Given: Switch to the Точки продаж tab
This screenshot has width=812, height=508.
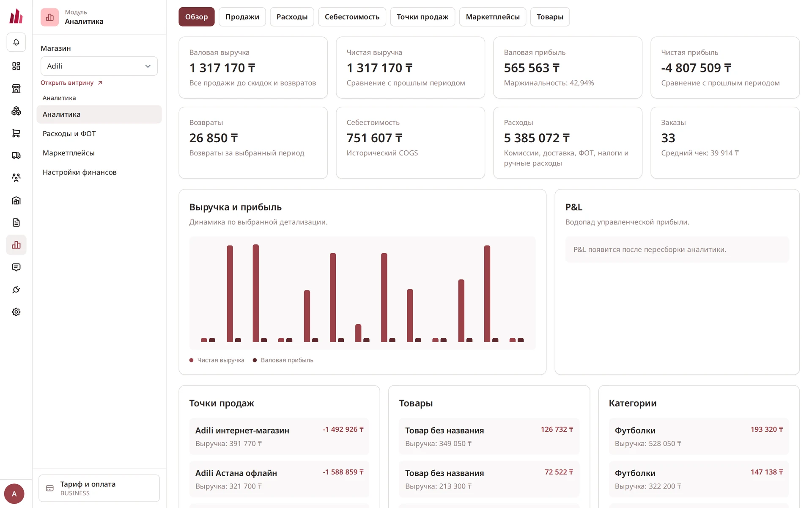Looking at the screenshot, I should (x=422, y=17).
